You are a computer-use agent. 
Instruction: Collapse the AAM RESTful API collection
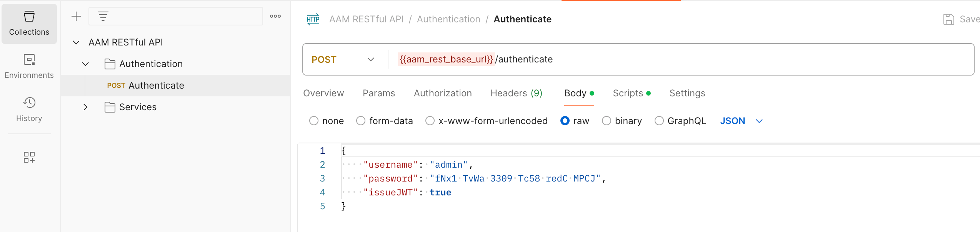click(76, 42)
